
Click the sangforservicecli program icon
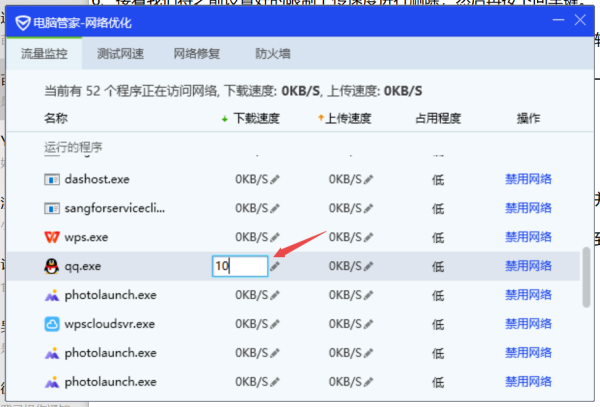[x=52, y=208]
